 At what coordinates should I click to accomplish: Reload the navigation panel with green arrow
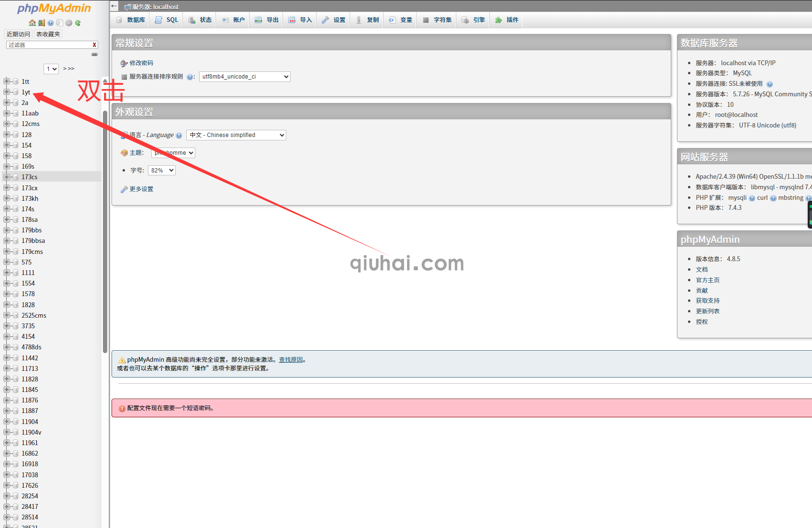[x=78, y=23]
